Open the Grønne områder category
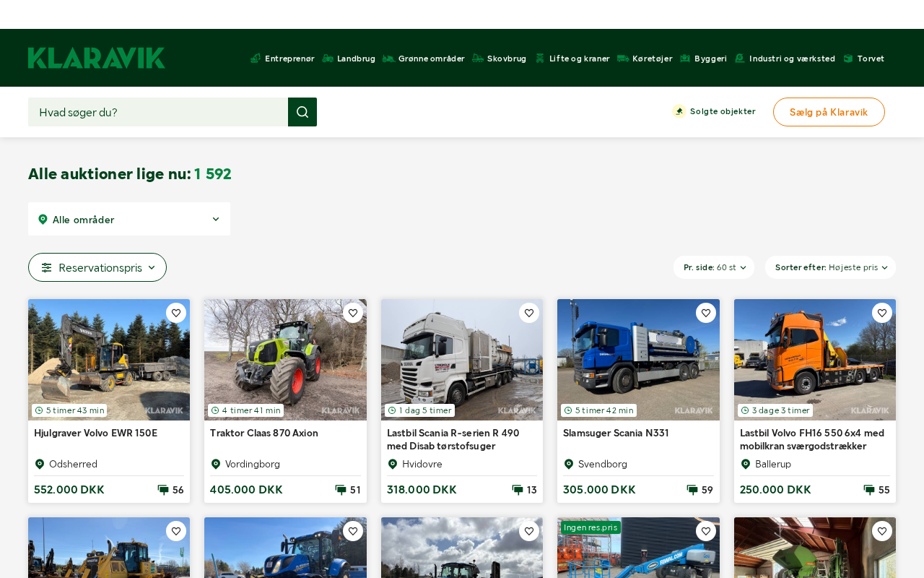Viewport: 924px width, 578px height. (x=424, y=59)
